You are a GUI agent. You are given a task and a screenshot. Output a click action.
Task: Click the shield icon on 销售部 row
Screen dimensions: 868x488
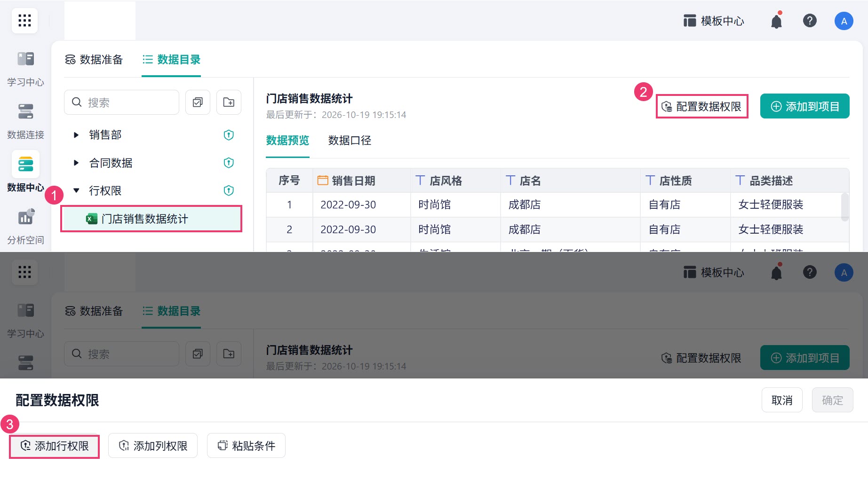pyautogui.click(x=229, y=135)
